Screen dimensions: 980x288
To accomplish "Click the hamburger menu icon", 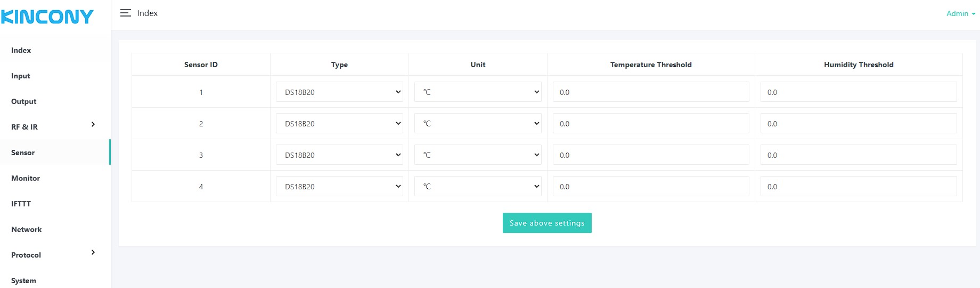I will pos(125,13).
